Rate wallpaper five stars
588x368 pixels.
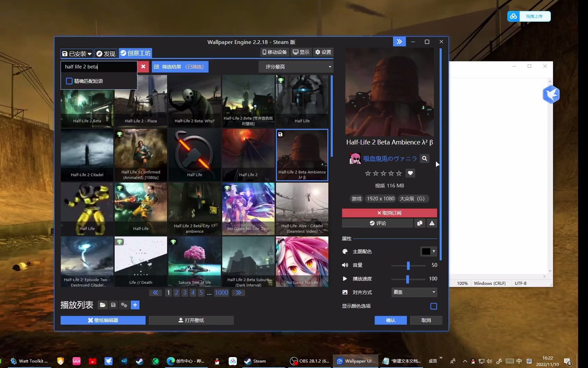[x=399, y=173]
